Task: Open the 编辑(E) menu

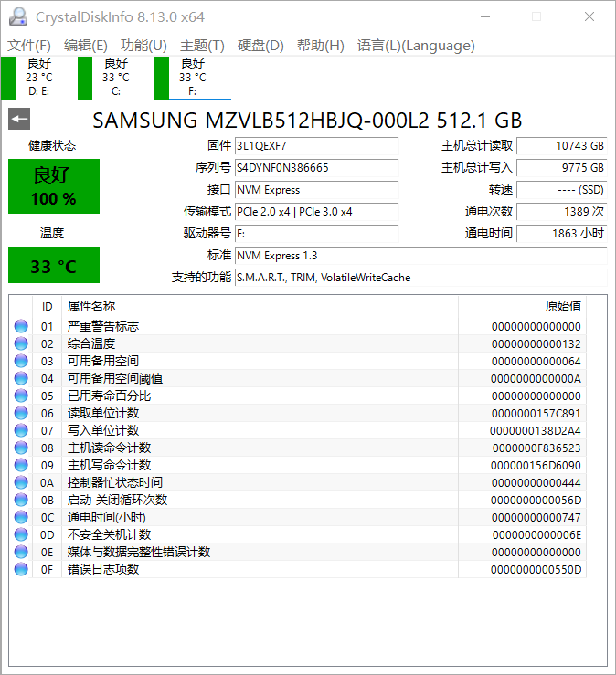Action: pyautogui.click(x=85, y=45)
